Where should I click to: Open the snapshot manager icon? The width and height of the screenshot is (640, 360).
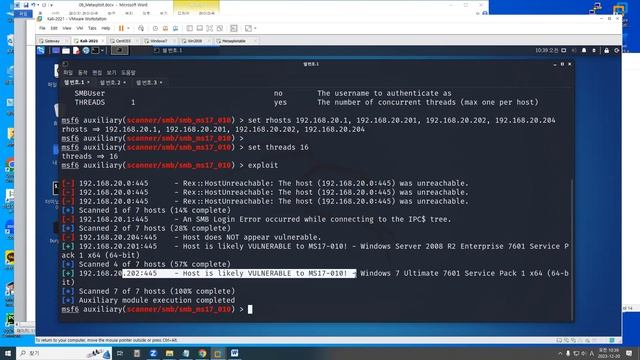[176, 28]
